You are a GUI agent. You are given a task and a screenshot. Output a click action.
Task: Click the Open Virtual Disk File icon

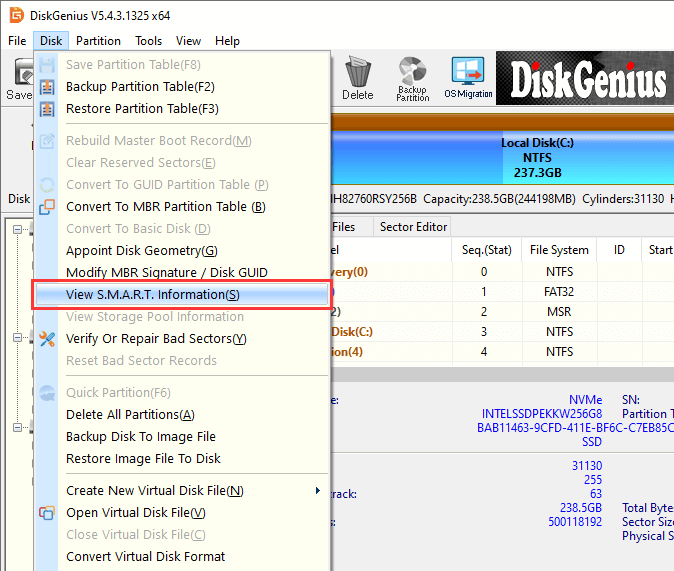(x=47, y=513)
